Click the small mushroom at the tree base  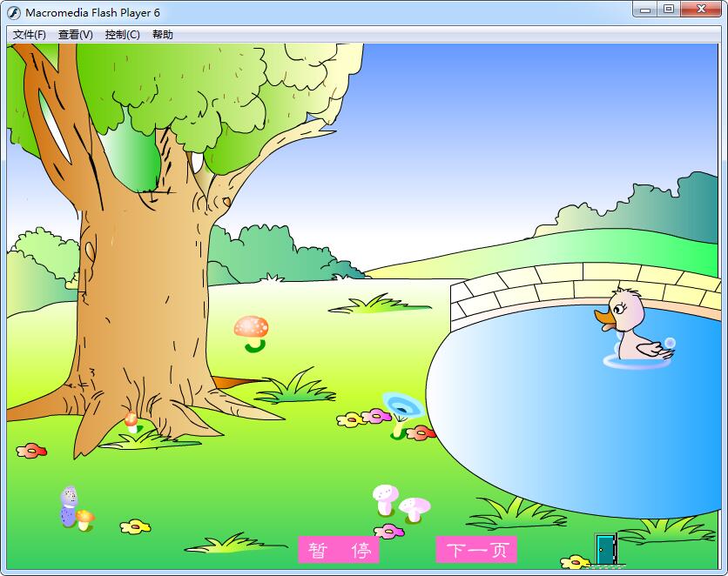click(x=131, y=422)
